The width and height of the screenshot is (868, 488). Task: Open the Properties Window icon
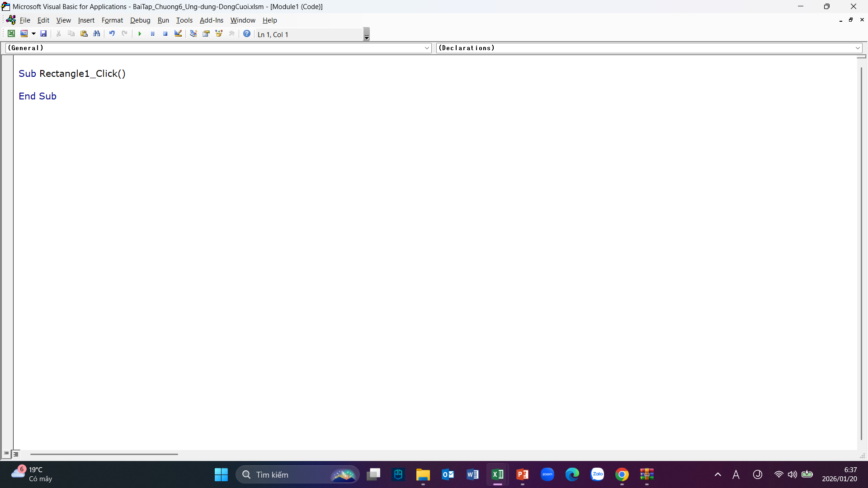coord(206,33)
